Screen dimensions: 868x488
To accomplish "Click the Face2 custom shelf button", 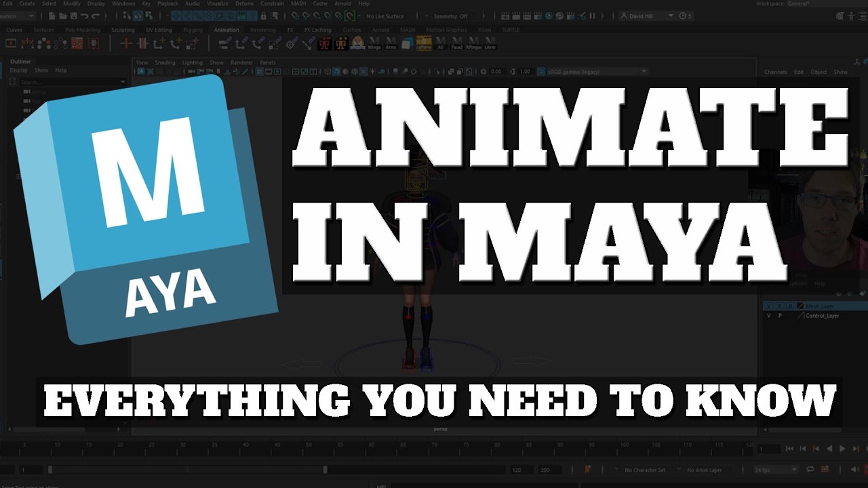I will click(457, 43).
